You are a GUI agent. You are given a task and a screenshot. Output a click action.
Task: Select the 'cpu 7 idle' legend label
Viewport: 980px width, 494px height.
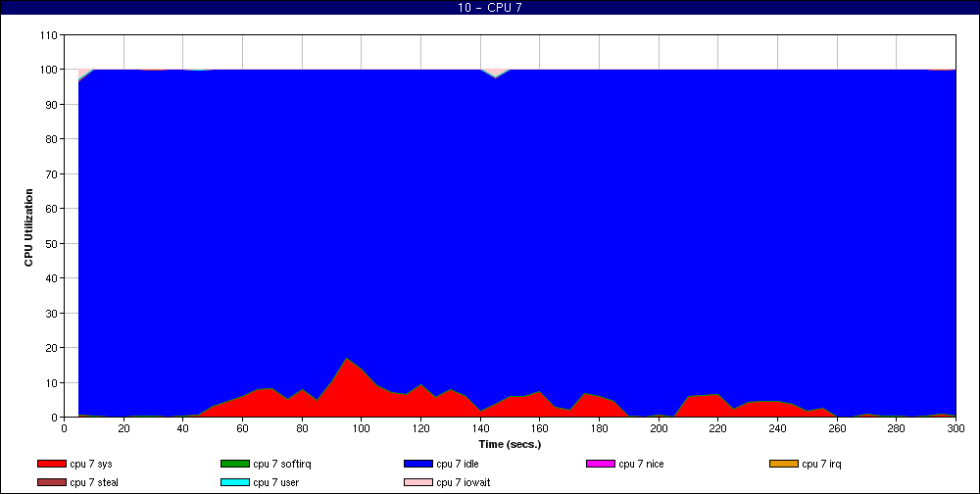pyautogui.click(x=458, y=464)
